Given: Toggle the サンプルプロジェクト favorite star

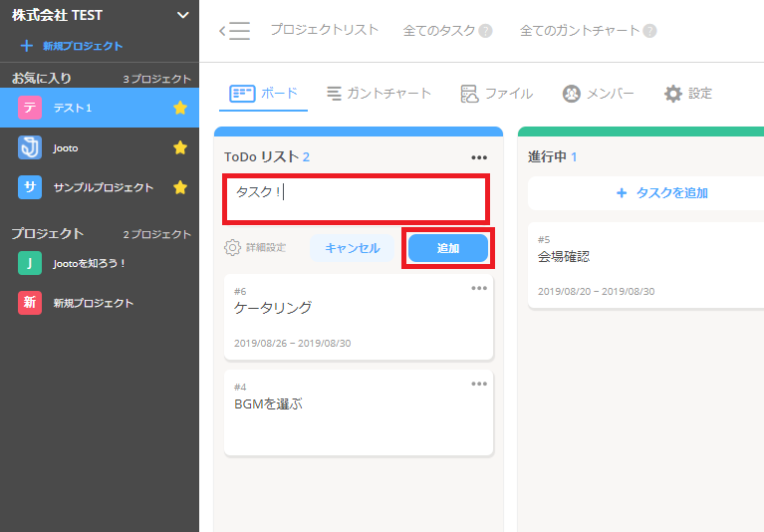Looking at the screenshot, I should point(180,187).
